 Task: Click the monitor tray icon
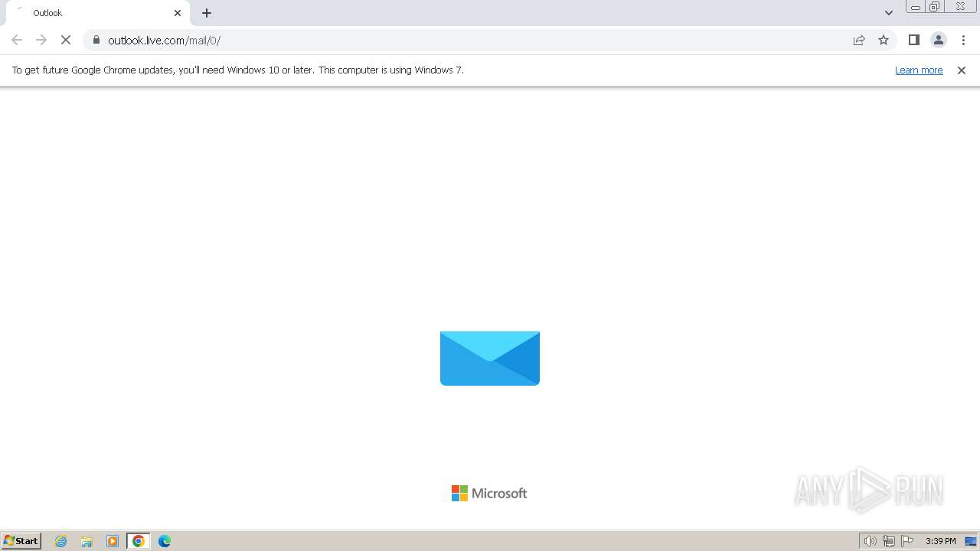[x=971, y=541]
